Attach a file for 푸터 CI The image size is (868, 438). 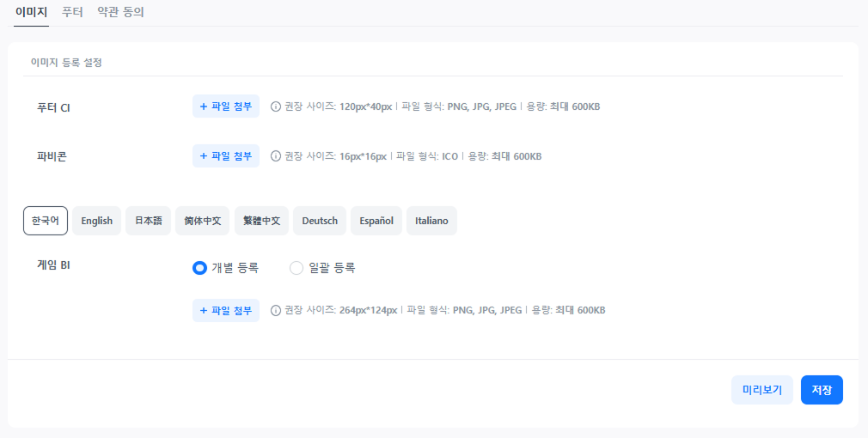pos(225,106)
